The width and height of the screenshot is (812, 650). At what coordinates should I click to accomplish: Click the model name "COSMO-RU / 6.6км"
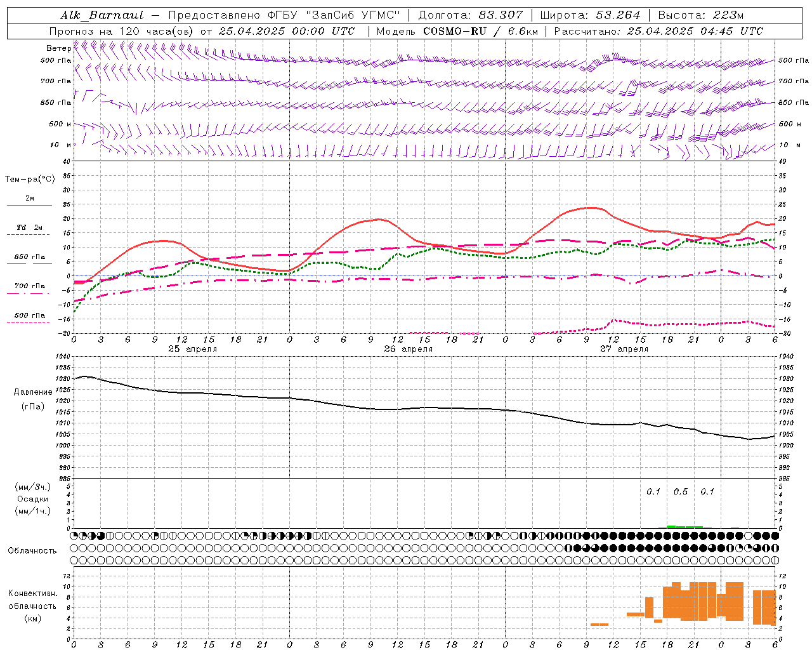[480, 31]
